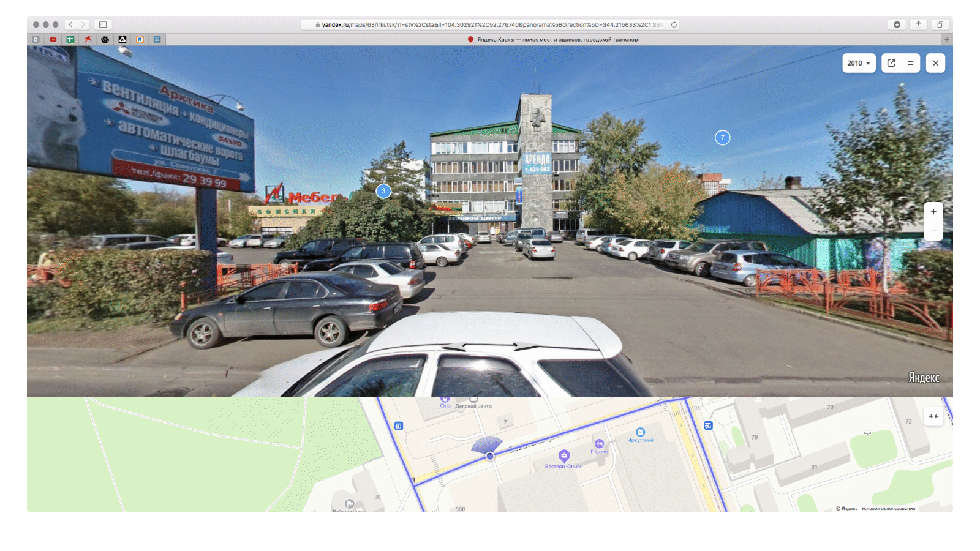980x551 pixels.
Task: Click building number 81 on the map
Action: 814,467
